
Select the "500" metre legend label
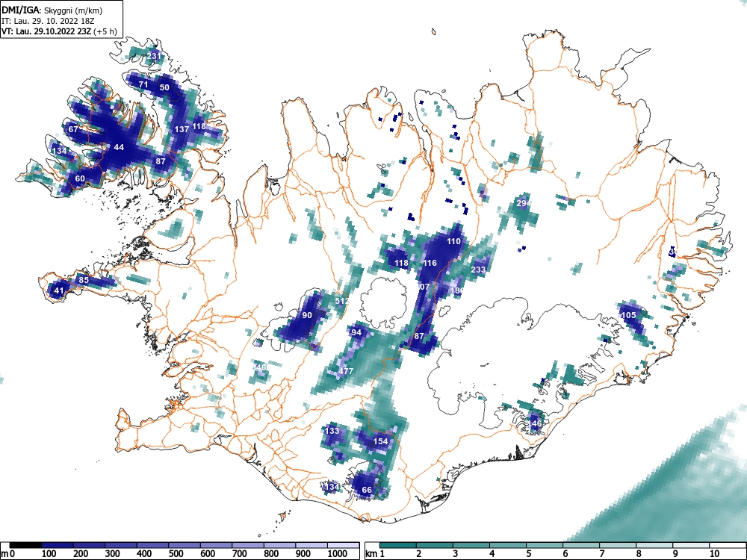click(x=176, y=554)
